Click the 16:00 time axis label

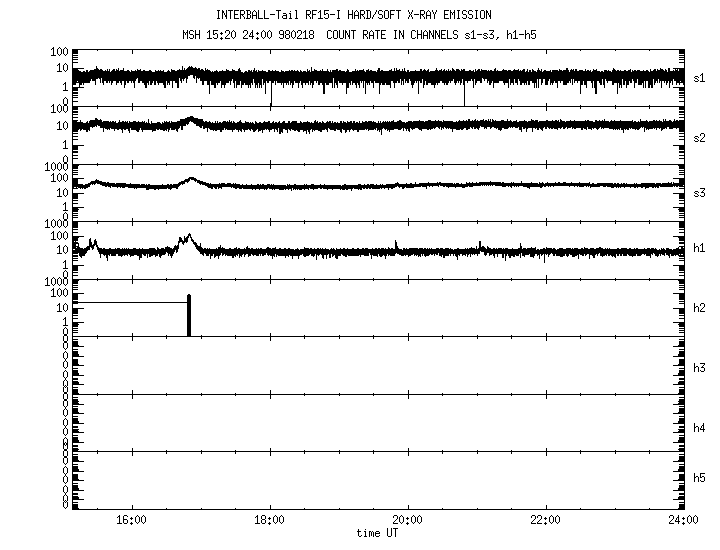[x=132, y=519]
